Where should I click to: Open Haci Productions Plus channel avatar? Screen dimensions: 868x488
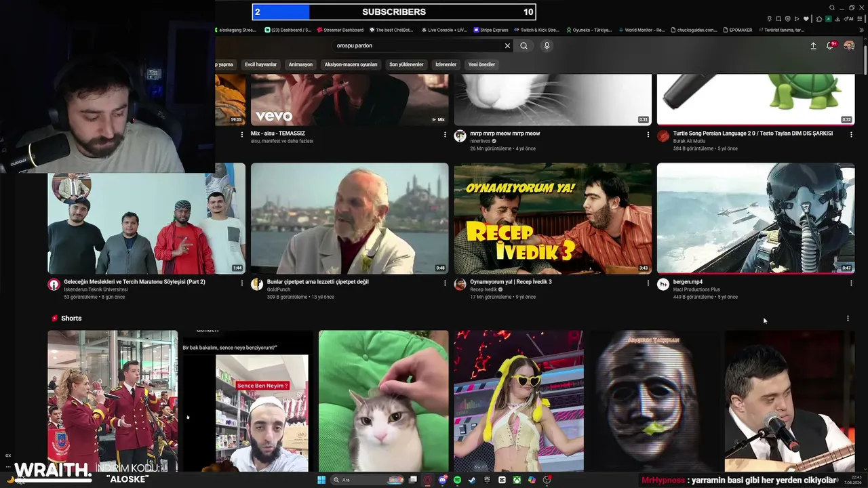pos(663,284)
